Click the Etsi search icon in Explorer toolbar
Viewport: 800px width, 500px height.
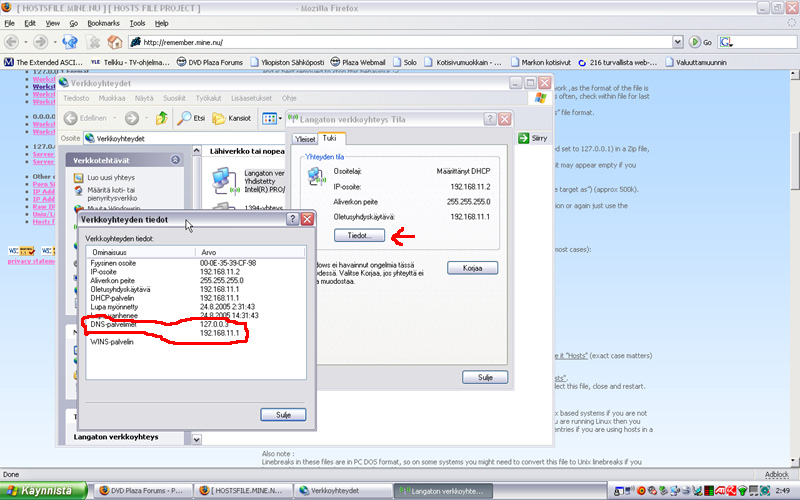click(x=186, y=118)
